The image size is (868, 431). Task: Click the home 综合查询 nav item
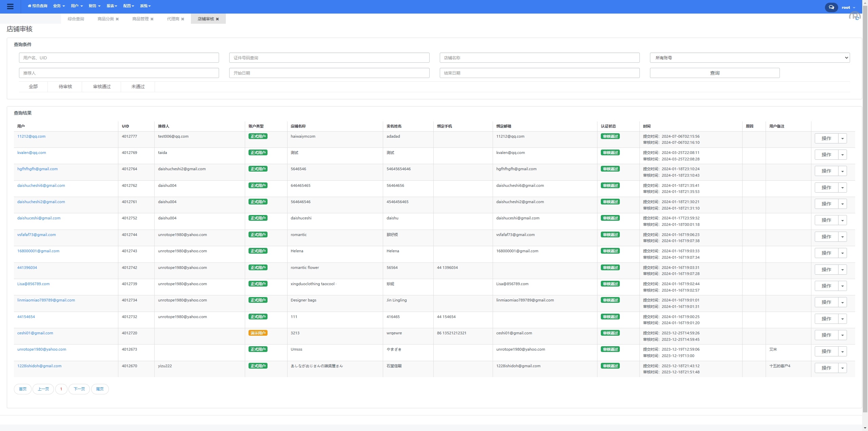tap(37, 6)
